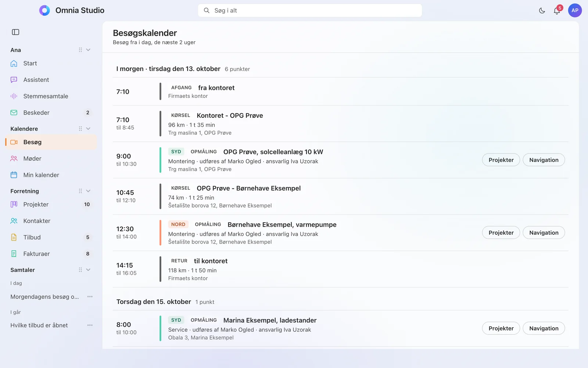Viewport: 588px width, 368px height.
Task: Toggle the sidebar panel icon
Action: tap(15, 32)
